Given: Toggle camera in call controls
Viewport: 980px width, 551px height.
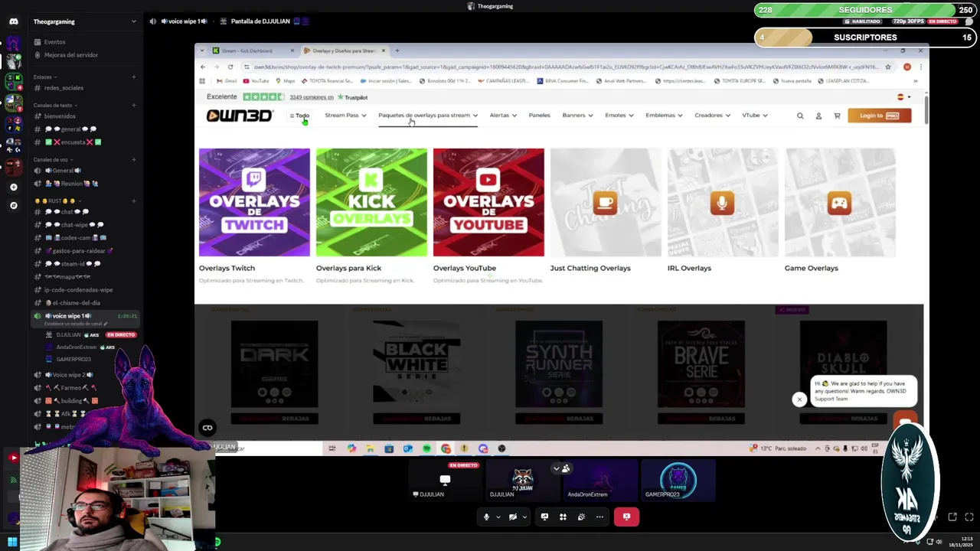Looking at the screenshot, I should 512,517.
